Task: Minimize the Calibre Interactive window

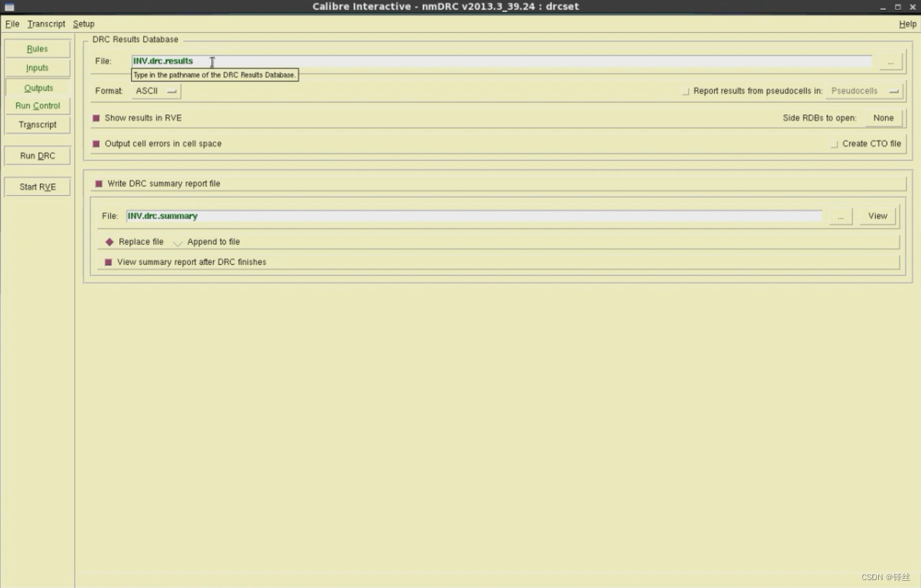Action: pyautogui.click(x=883, y=7)
